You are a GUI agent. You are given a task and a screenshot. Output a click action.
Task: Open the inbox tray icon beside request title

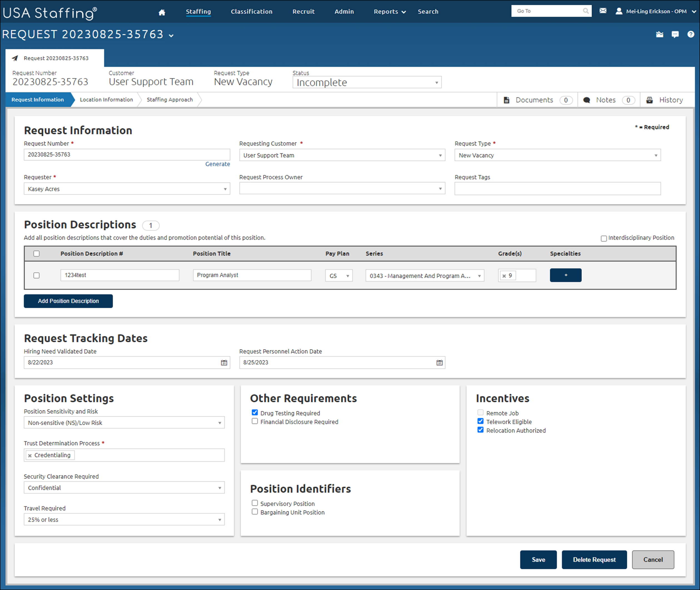click(659, 34)
